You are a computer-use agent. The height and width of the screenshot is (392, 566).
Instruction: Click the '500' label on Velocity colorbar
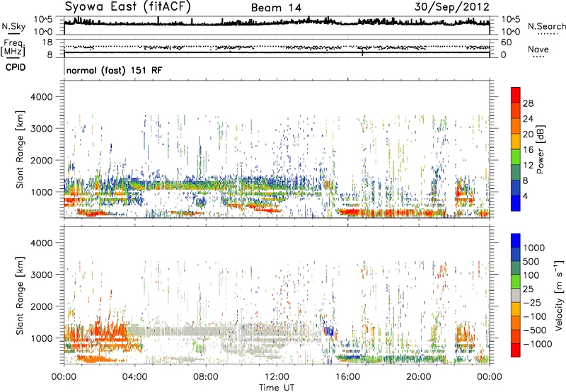click(x=532, y=262)
